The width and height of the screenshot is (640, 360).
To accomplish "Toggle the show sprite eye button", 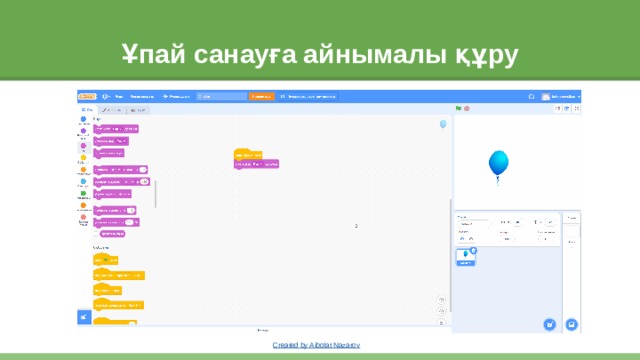I will point(462,239).
